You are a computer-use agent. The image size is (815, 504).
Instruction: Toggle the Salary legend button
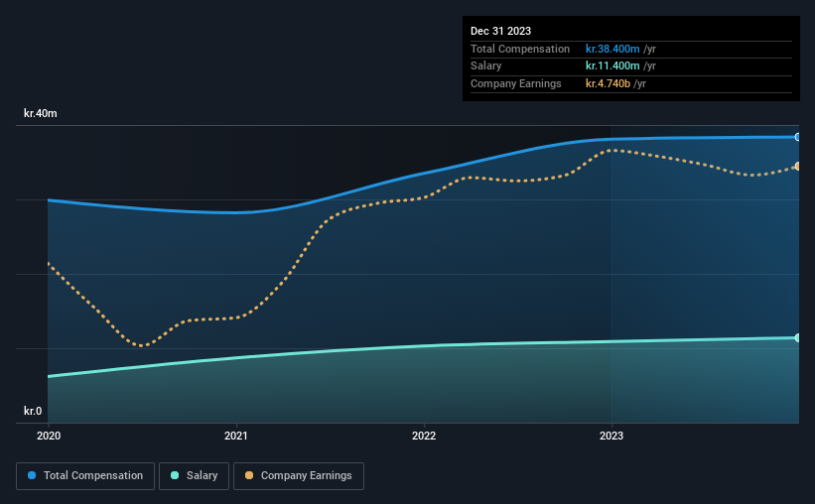point(194,476)
